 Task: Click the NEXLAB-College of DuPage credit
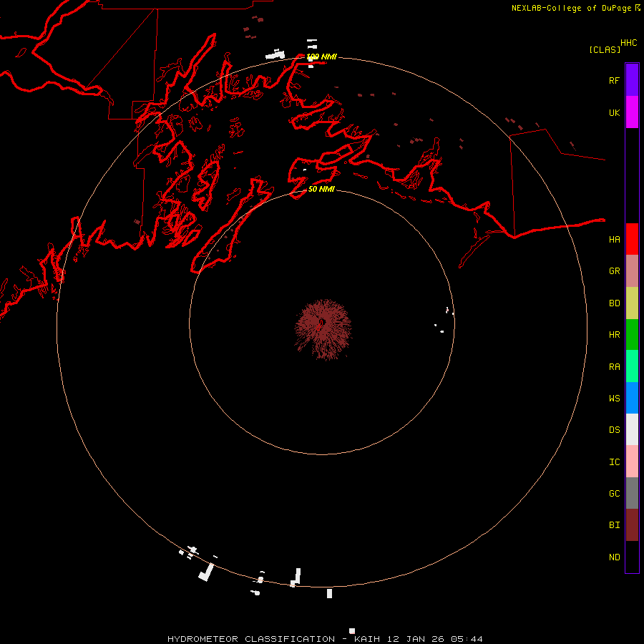click(571, 8)
